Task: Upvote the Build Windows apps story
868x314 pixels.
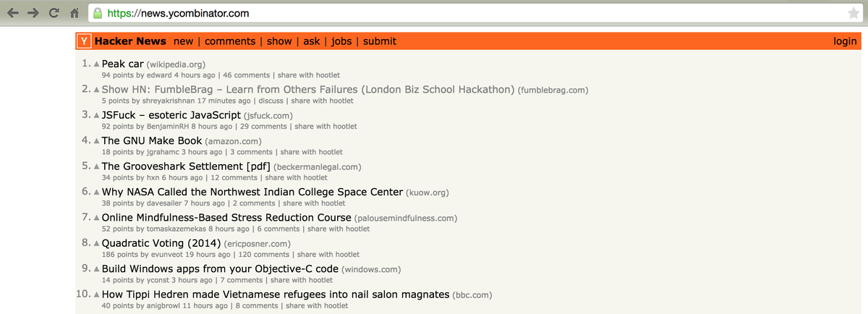Action: pyautogui.click(x=96, y=269)
